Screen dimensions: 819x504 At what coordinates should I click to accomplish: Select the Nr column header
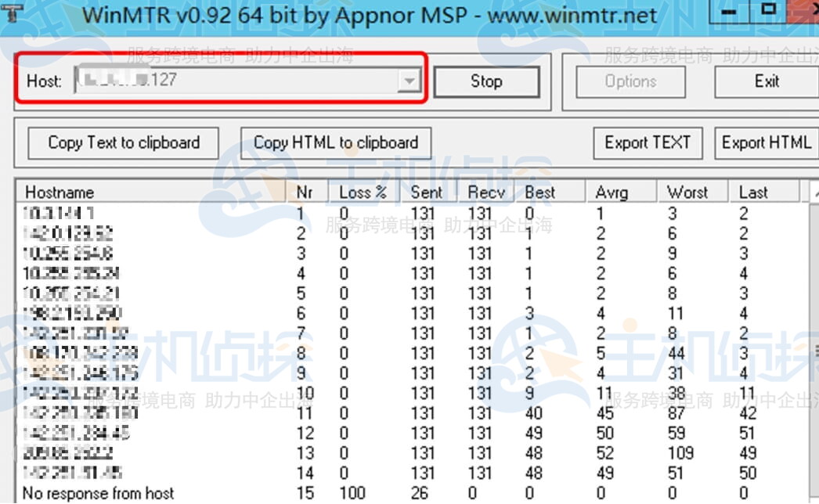(x=307, y=193)
